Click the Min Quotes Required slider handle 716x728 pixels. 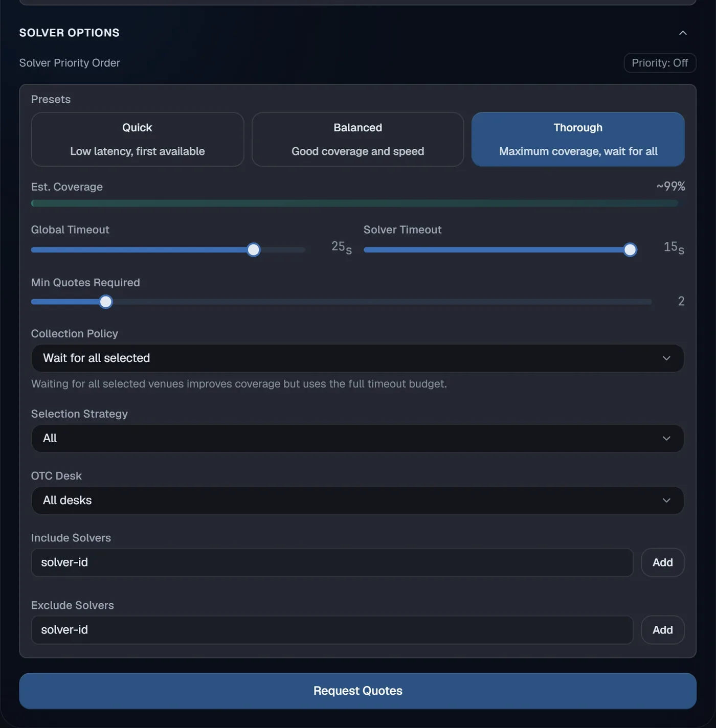coord(106,302)
